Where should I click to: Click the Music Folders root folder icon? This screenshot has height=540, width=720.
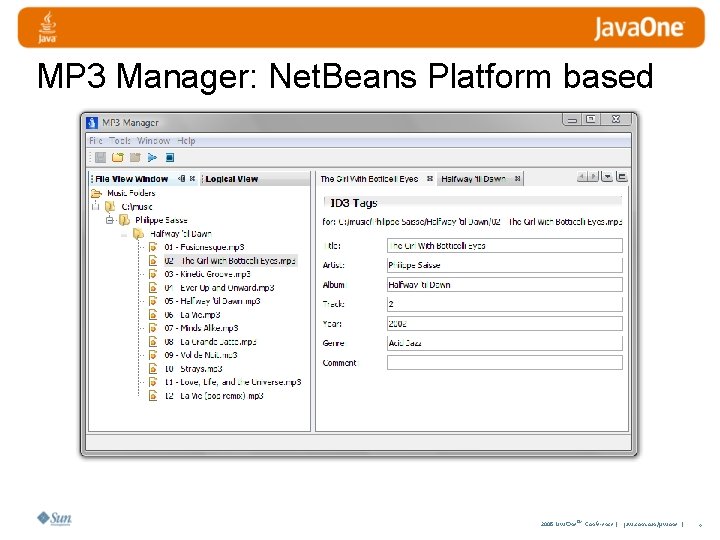96,193
